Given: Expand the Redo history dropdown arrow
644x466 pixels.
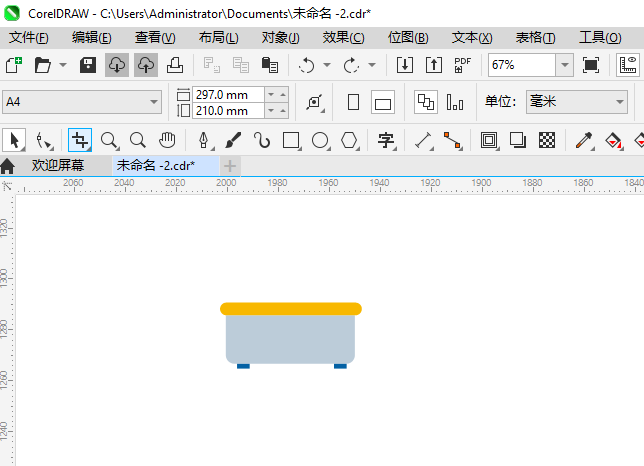Looking at the screenshot, I should click(x=372, y=65).
